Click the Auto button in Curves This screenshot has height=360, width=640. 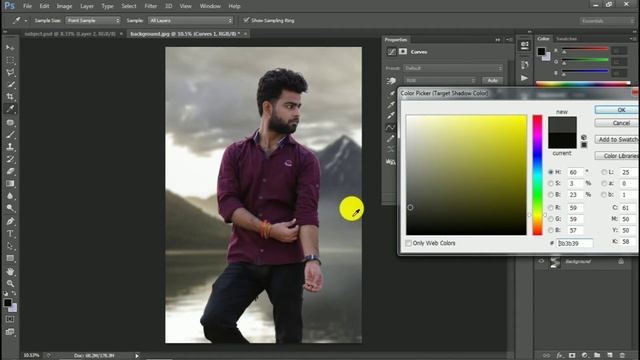tap(492, 80)
